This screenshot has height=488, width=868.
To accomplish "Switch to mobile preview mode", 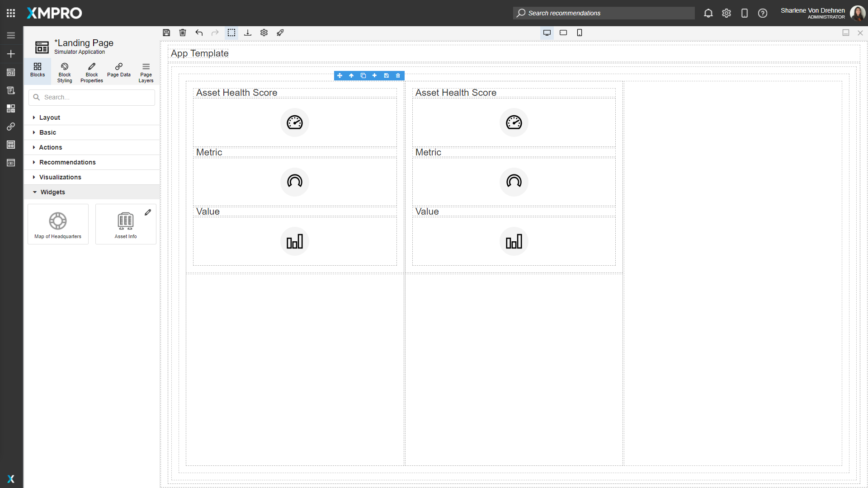I will coord(580,33).
